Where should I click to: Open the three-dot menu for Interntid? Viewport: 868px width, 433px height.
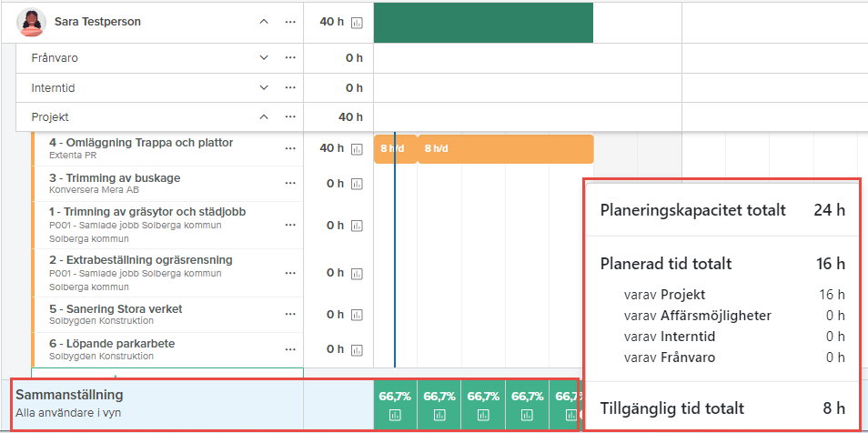pyautogui.click(x=290, y=88)
